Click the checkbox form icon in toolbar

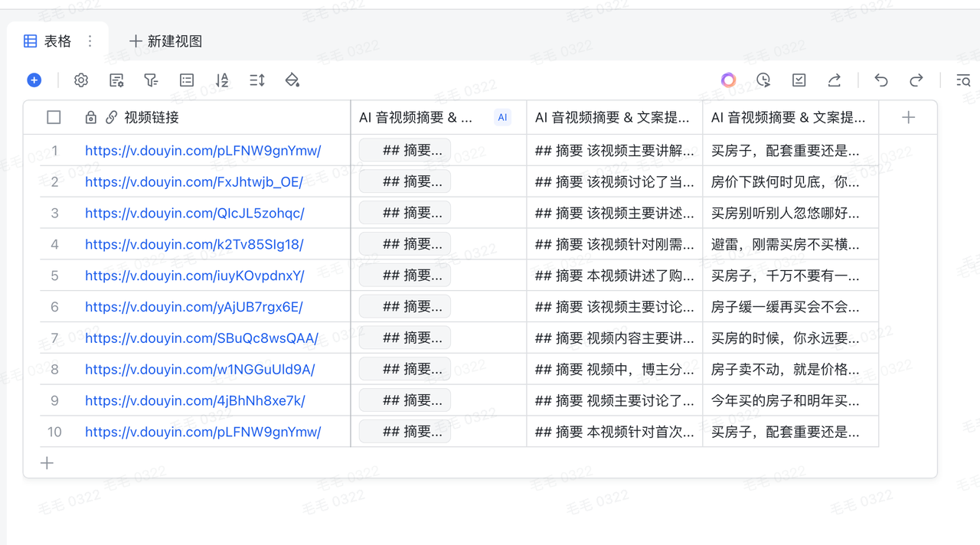click(x=799, y=80)
